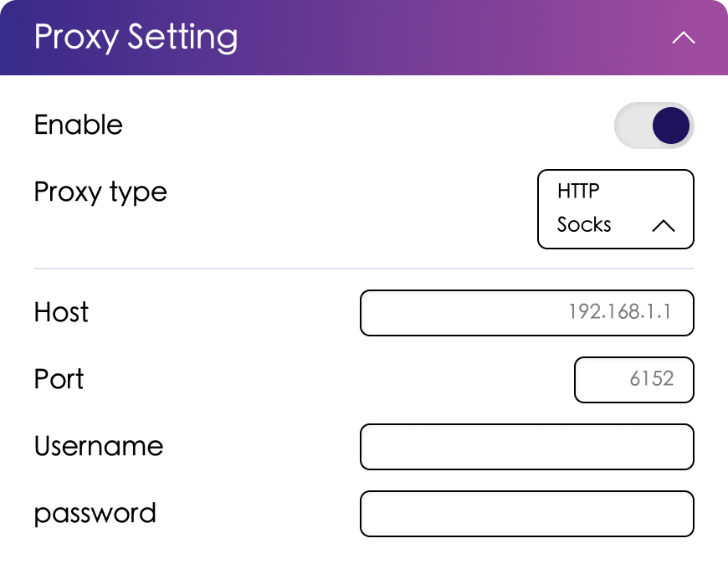Click the chevron in the header bar
The image size is (728, 564).
683,38
